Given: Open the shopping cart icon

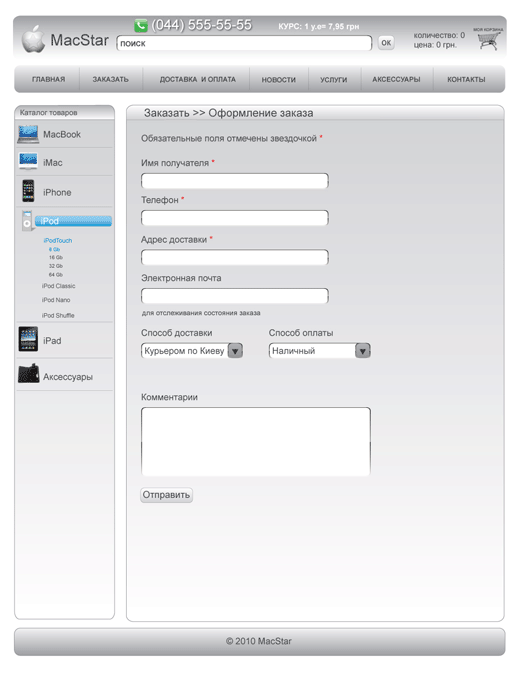Looking at the screenshot, I should pos(489,41).
